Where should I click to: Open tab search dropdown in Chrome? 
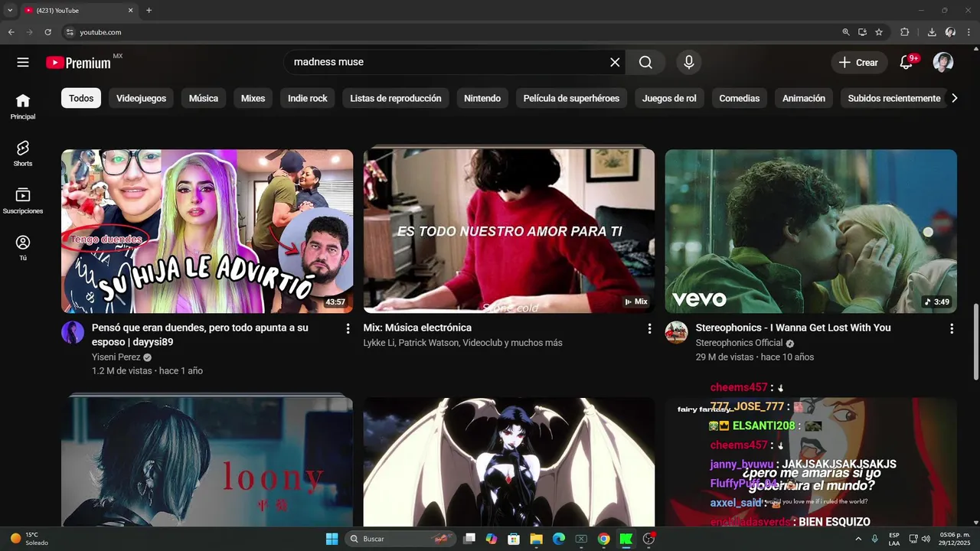(x=10, y=11)
